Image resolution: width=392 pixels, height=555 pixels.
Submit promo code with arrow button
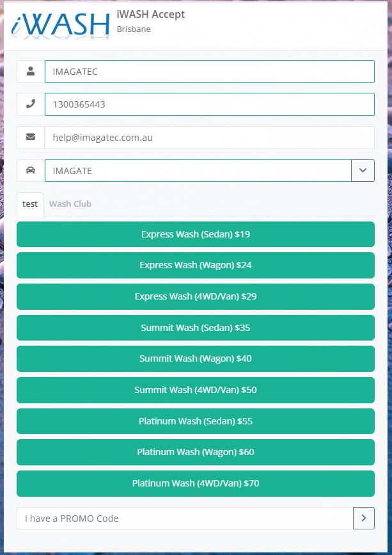click(x=363, y=519)
